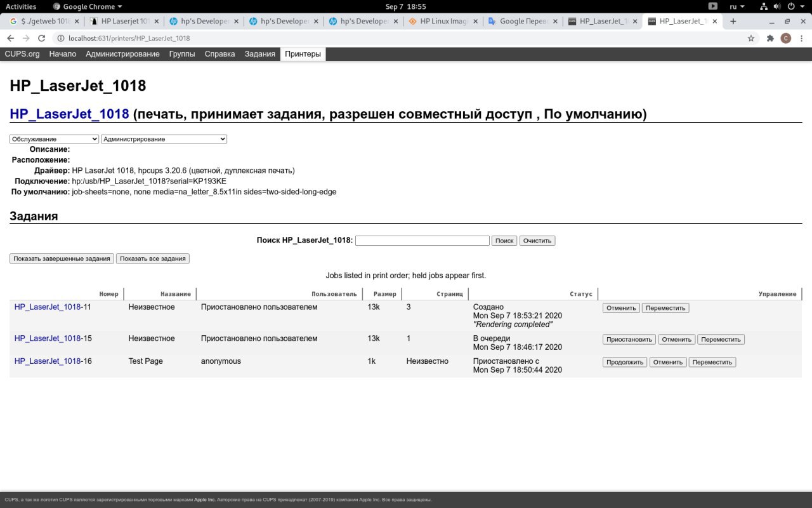
Task: Resume job 16 with Продолжить
Action: click(624, 362)
